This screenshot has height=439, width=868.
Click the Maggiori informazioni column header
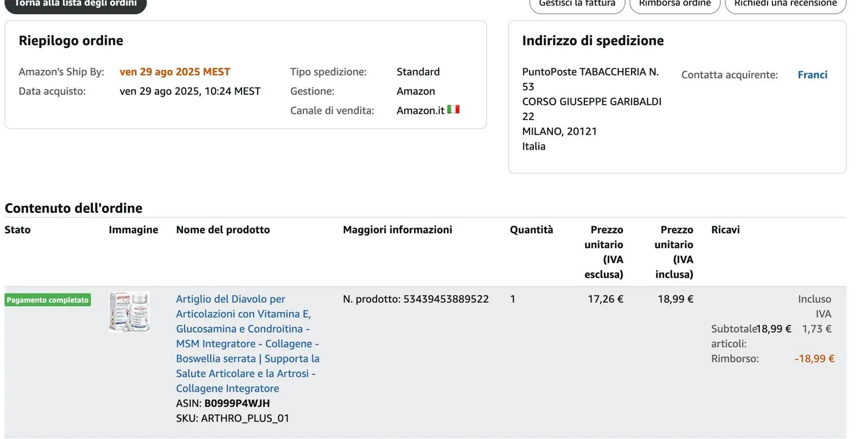397,230
